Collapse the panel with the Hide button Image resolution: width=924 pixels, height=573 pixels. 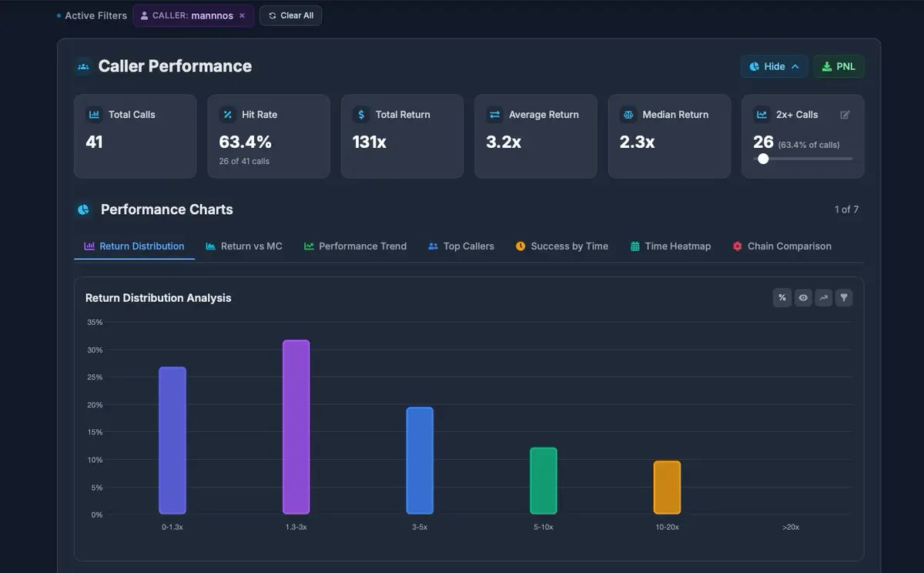[775, 66]
